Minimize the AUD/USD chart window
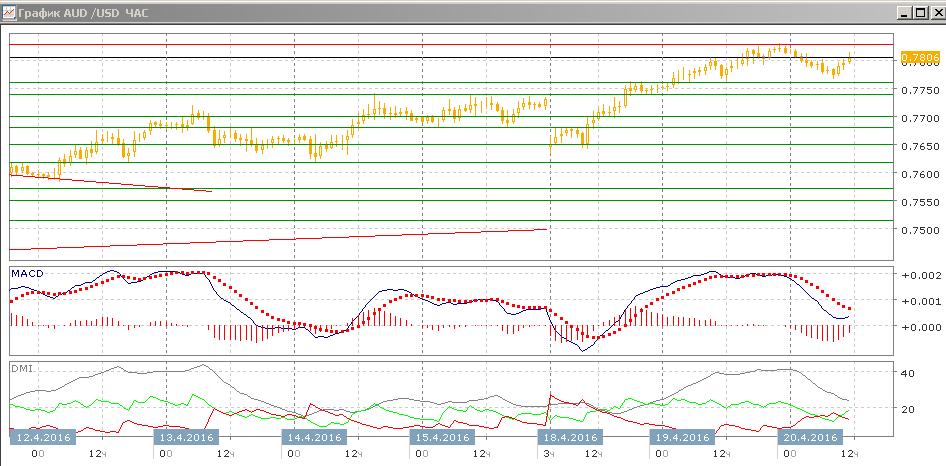946x466 pixels. click(904, 12)
